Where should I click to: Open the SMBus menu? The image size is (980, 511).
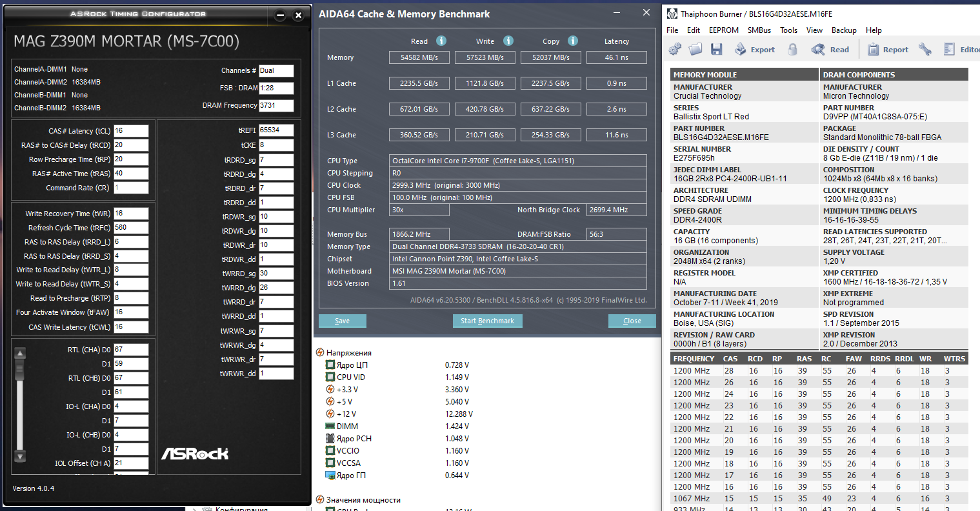[x=759, y=30]
